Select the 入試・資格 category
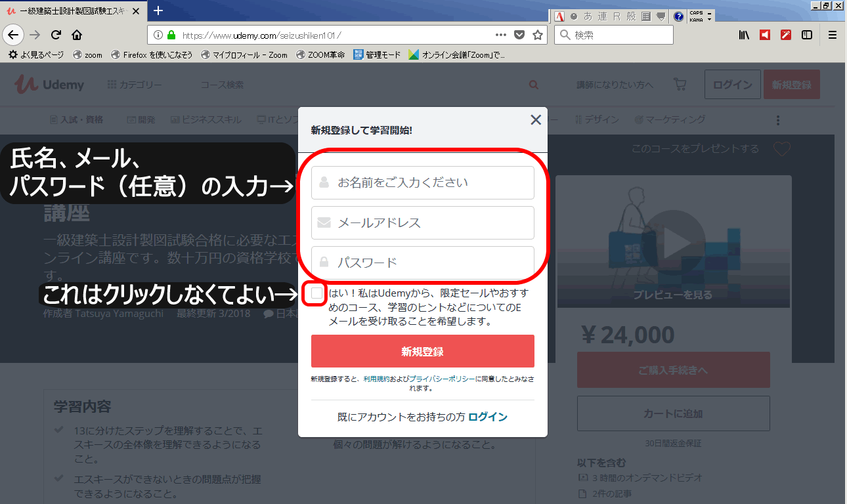This screenshot has width=847, height=504. [x=77, y=119]
